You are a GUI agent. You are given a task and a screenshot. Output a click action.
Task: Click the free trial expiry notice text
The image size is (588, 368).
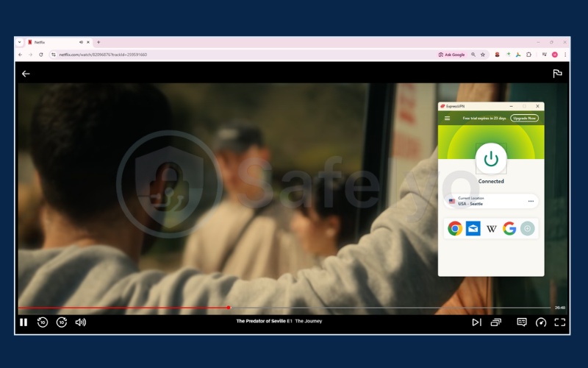pyautogui.click(x=484, y=118)
